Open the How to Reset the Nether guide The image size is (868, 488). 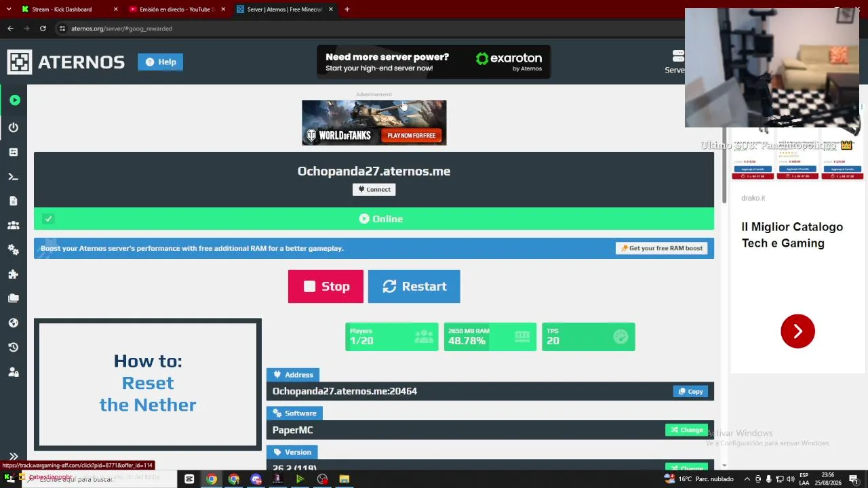point(148,384)
